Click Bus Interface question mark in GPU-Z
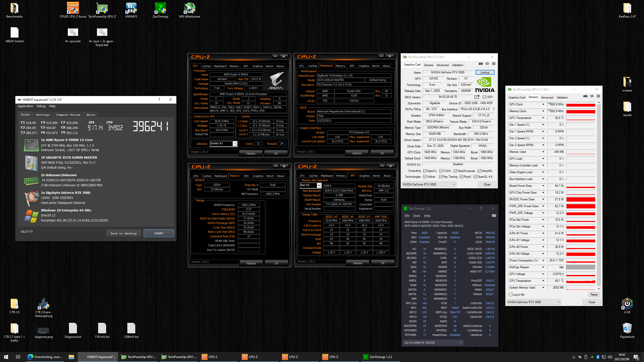This screenshot has height=362, width=644. pos(493,109)
